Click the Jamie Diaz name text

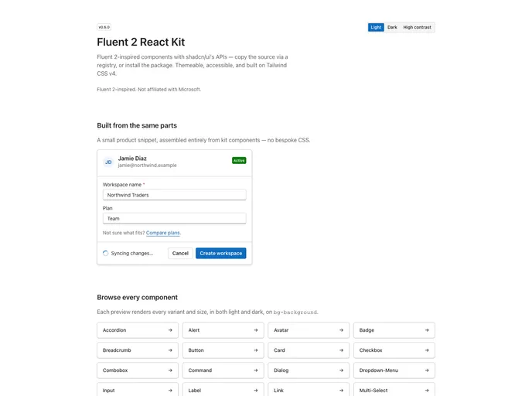point(132,159)
